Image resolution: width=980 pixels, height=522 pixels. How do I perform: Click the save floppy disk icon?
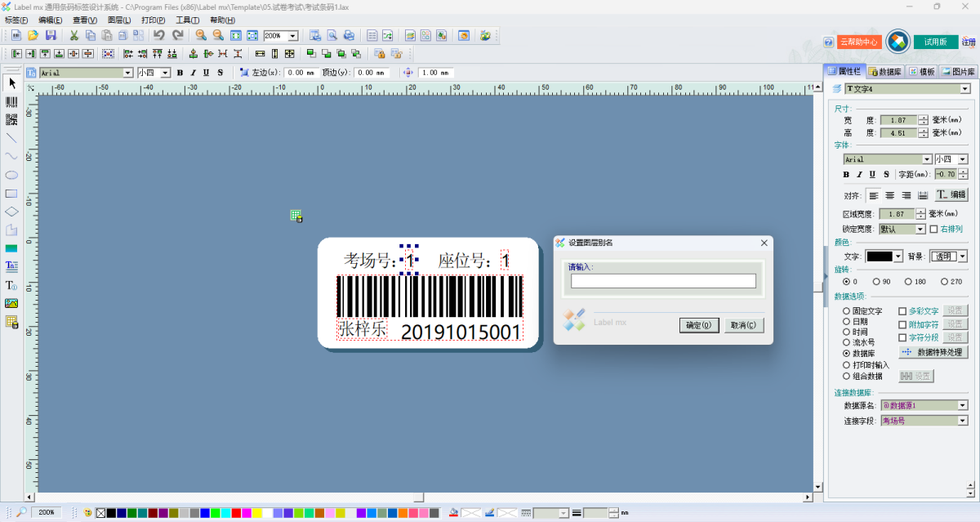click(51, 35)
